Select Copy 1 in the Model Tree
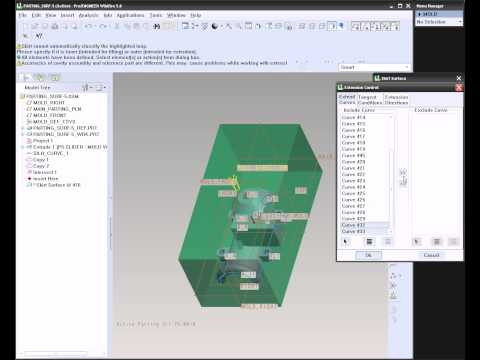Screen dimensions: 480x360 pos(40,160)
